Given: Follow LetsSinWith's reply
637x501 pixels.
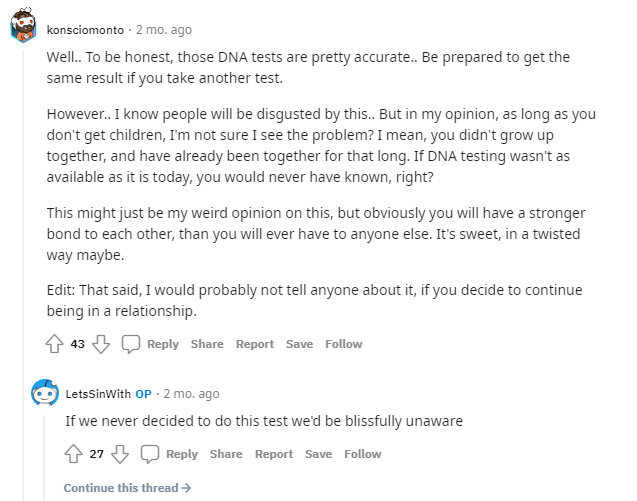Looking at the screenshot, I should click(363, 454).
